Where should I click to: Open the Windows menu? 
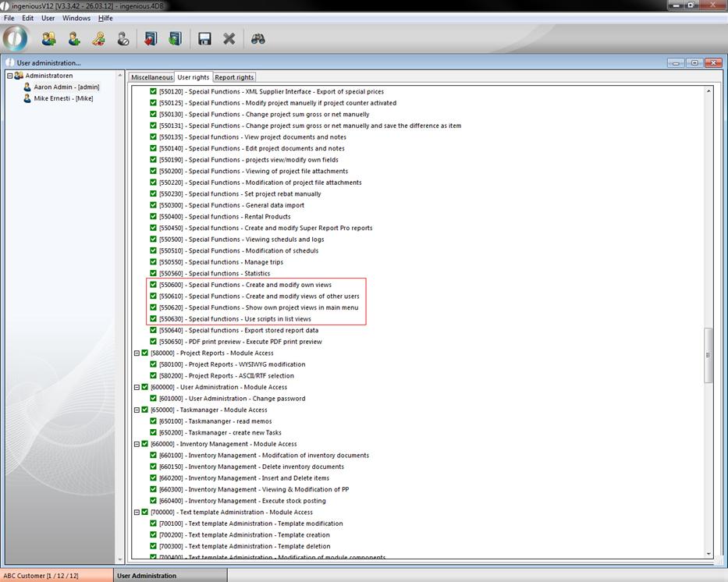click(76, 18)
